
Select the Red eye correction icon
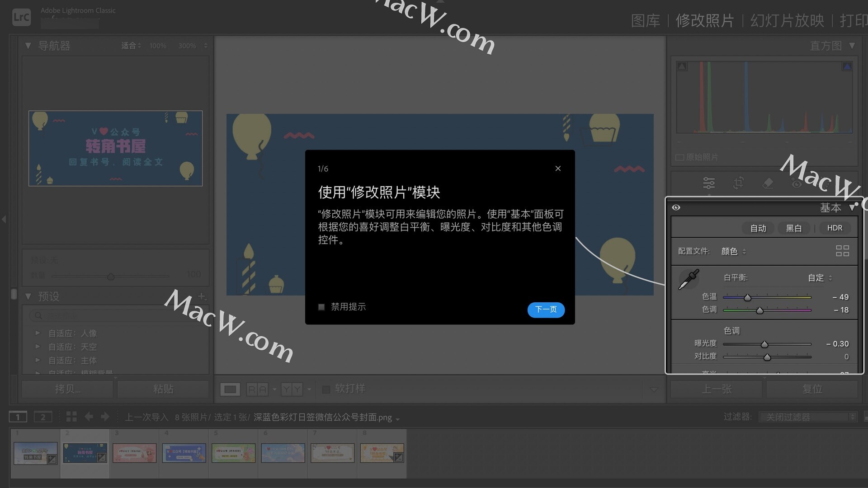(797, 183)
